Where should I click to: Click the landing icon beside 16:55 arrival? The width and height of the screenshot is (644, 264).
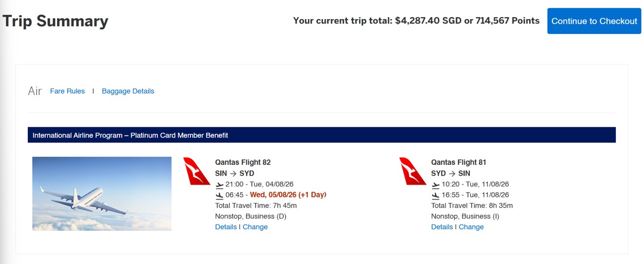click(436, 195)
